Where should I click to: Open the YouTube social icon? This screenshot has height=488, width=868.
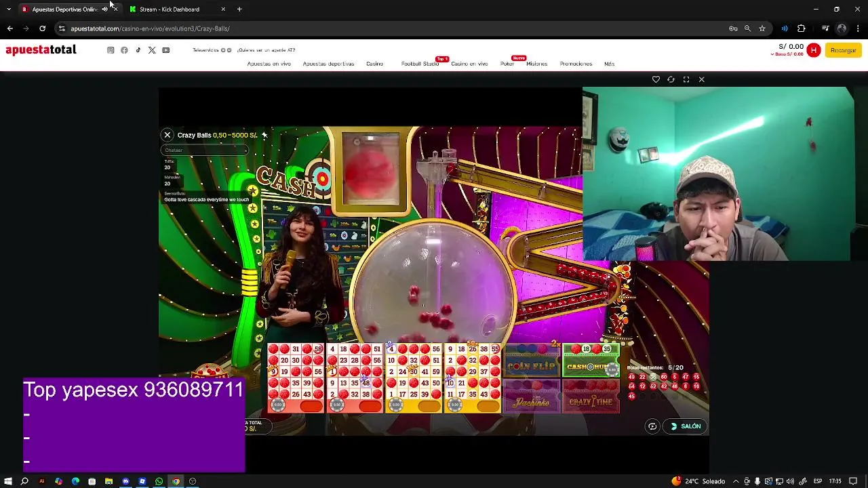[165, 50]
